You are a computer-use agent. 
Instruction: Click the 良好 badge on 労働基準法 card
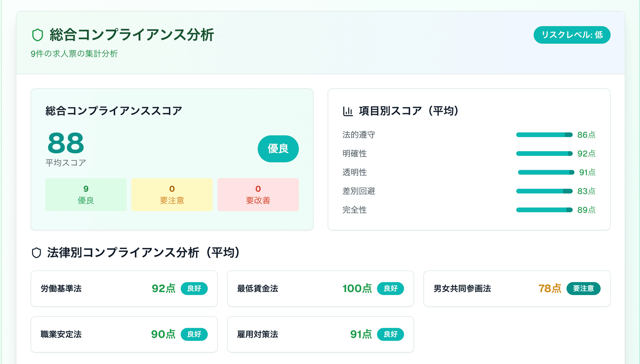194,289
